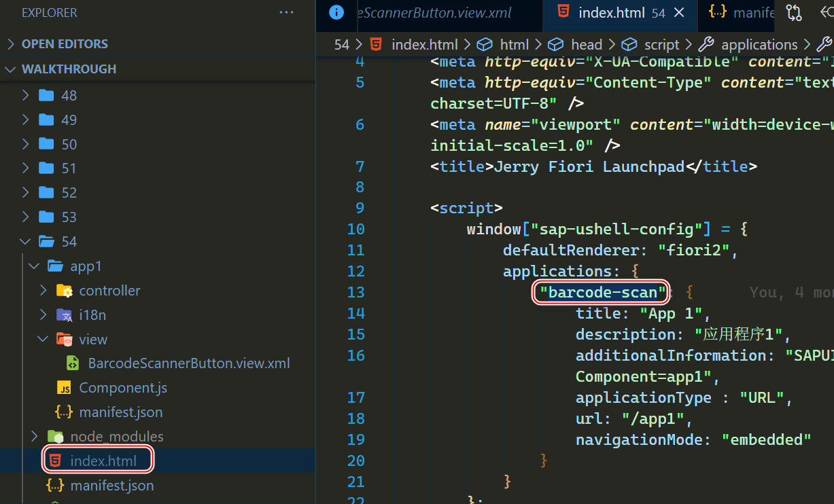834x504 pixels.
Task: Select the folder 50 icon
Action: tap(46, 144)
